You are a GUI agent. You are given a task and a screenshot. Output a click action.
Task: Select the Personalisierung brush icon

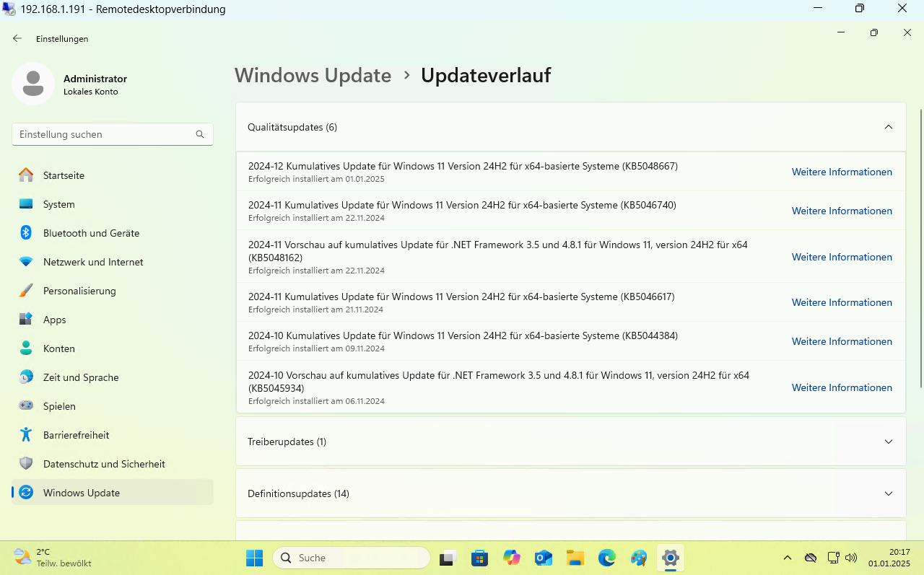26,291
